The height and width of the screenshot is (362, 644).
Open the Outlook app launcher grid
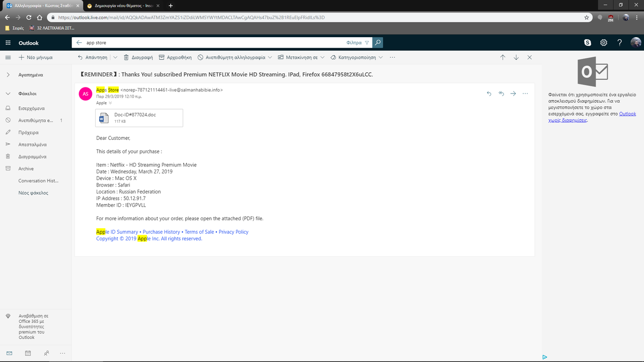8,43
